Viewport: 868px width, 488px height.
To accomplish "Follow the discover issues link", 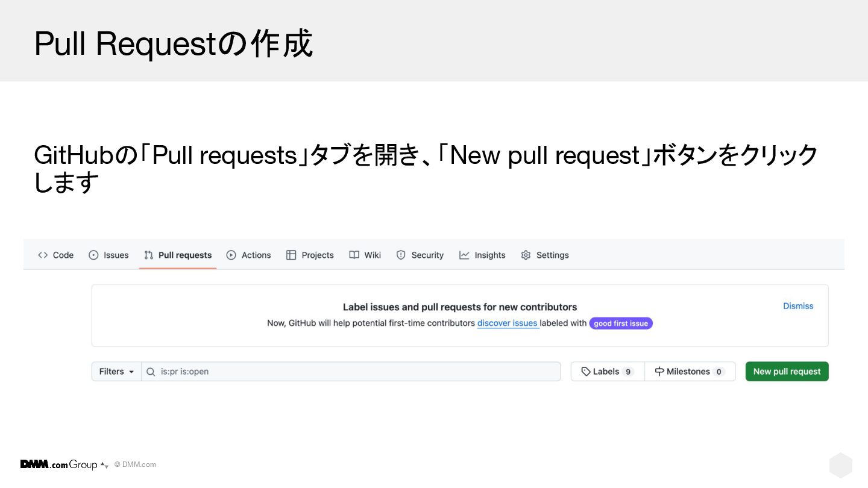I will [x=507, y=323].
